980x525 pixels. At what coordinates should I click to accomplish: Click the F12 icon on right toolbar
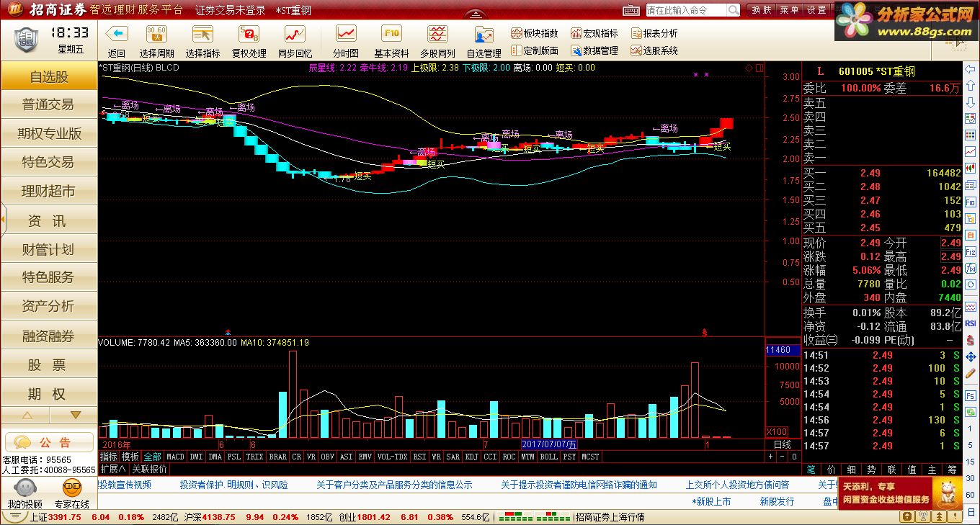point(970,253)
